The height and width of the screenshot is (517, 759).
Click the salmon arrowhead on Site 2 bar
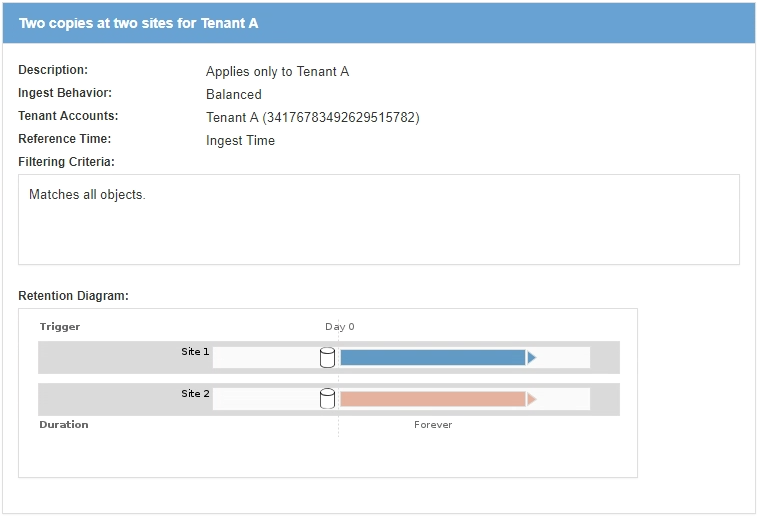(532, 399)
